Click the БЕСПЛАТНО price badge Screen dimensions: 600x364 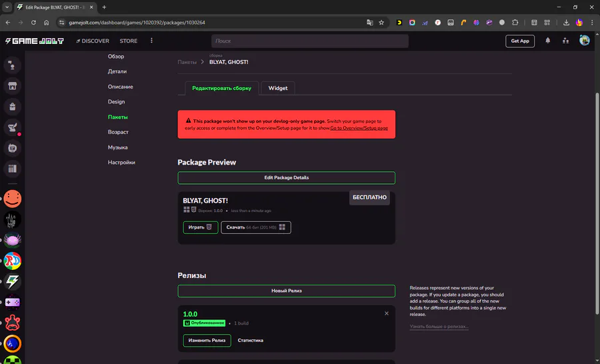[369, 197]
